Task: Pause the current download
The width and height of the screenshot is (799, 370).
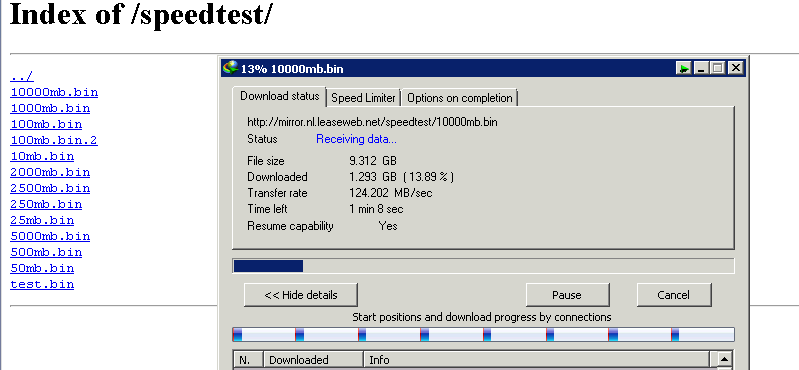Action: [567, 295]
